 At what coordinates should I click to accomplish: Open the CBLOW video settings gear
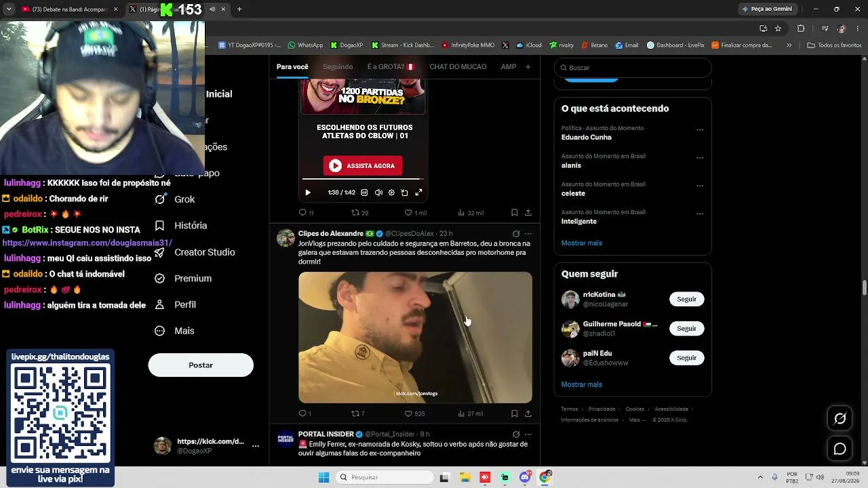(391, 192)
